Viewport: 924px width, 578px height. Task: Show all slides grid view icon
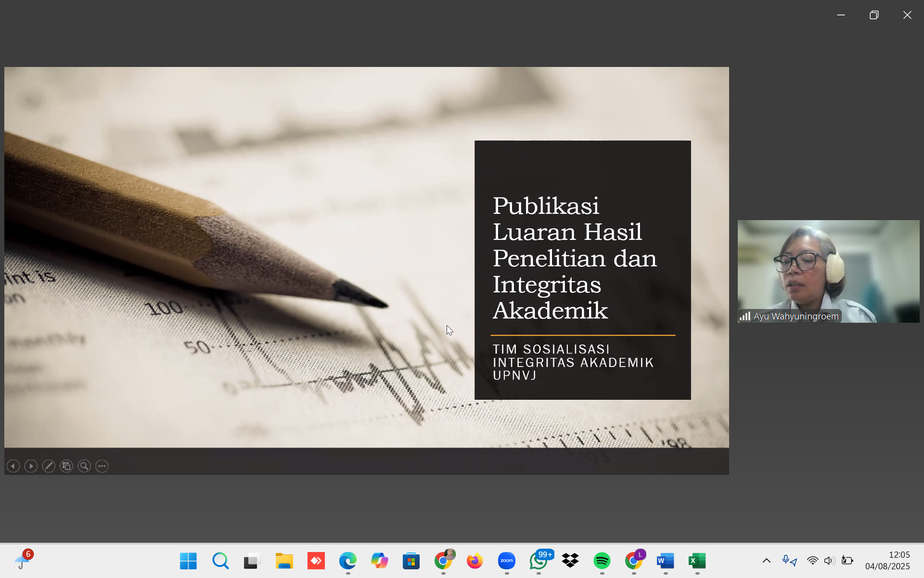tap(66, 466)
